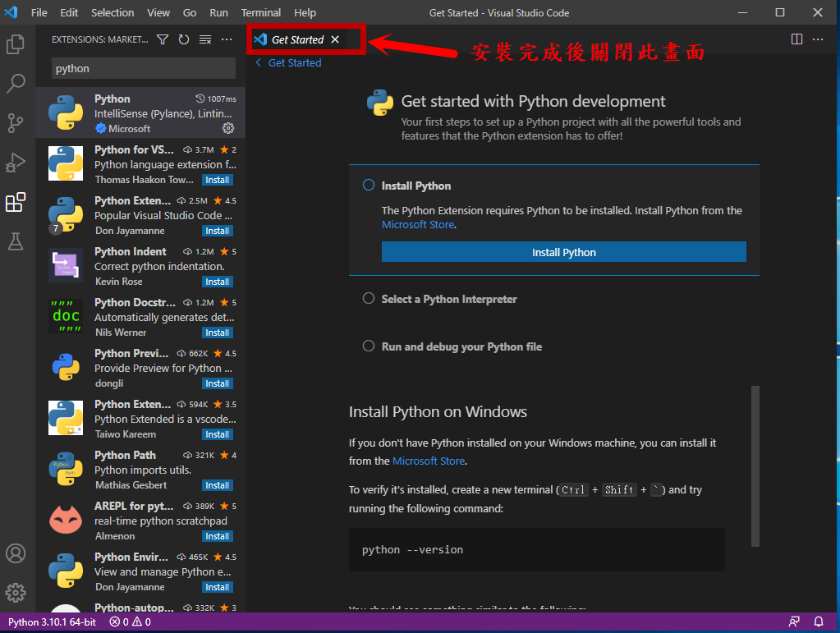Image resolution: width=840 pixels, height=633 pixels.
Task: Open the Run menu
Action: 218,12
